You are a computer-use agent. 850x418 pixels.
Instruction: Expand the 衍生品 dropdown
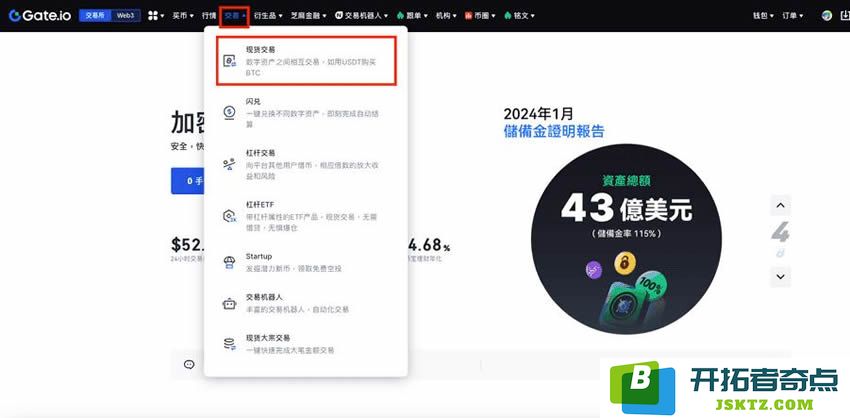click(268, 16)
